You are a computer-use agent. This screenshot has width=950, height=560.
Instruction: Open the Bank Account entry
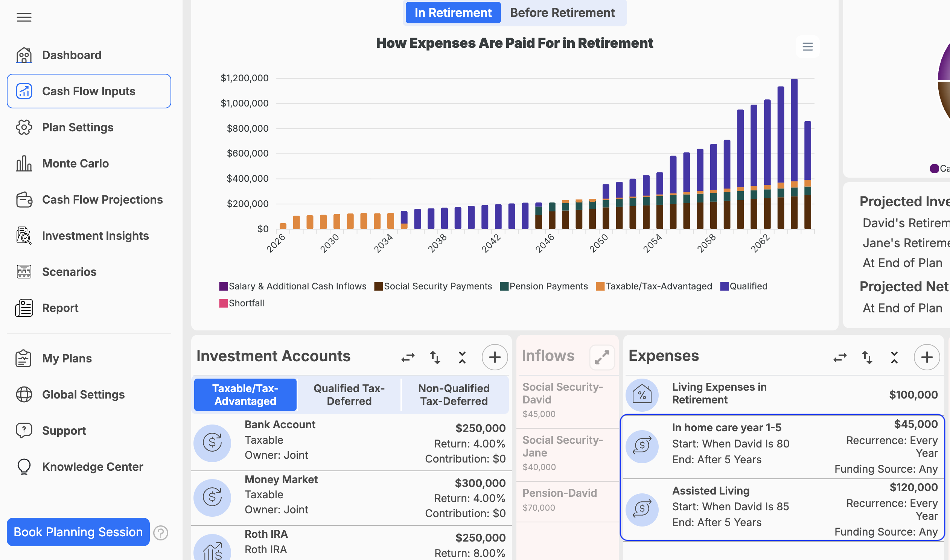tap(351, 442)
